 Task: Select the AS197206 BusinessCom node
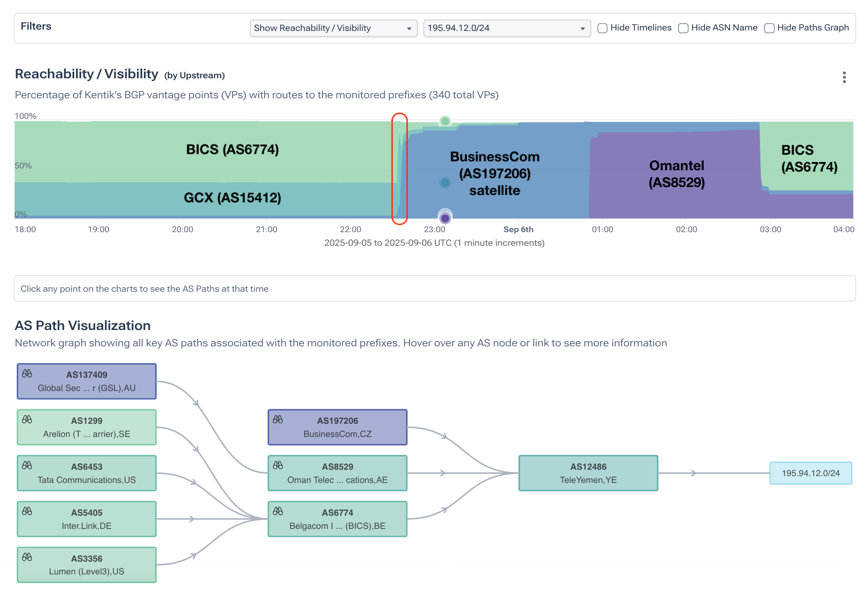[x=337, y=427]
